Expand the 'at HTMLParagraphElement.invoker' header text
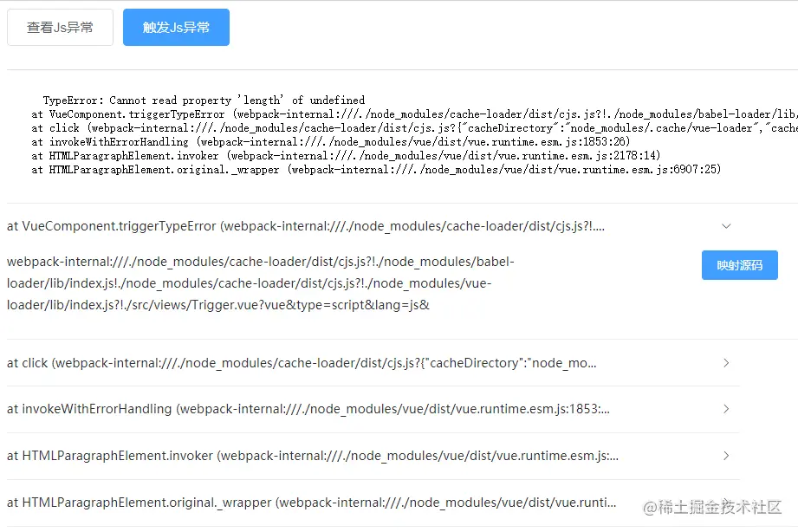 coord(312,456)
